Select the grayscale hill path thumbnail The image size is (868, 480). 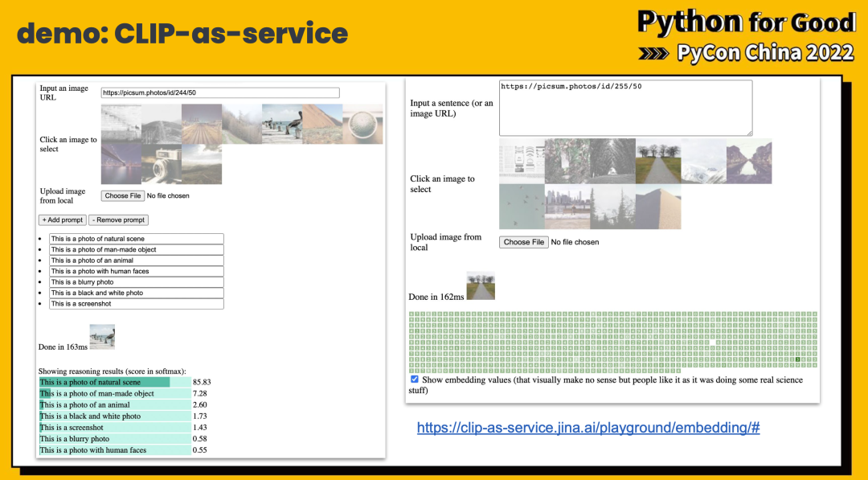point(162,124)
